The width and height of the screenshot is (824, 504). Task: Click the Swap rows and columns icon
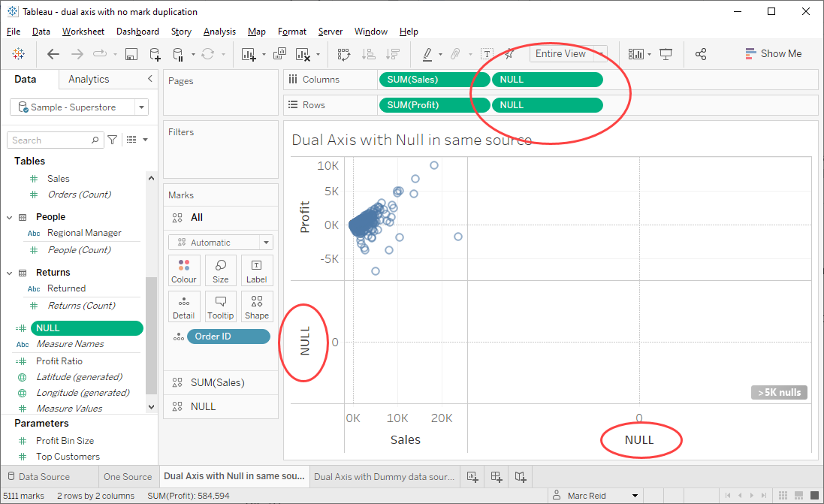click(344, 54)
